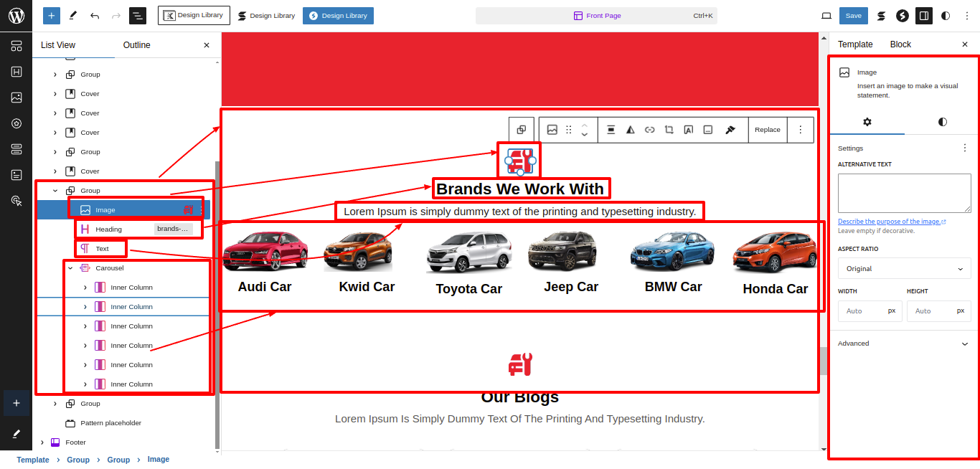Screen dimensions: 980x469
Task: Open the WordPress logo site menu
Action: (16, 16)
